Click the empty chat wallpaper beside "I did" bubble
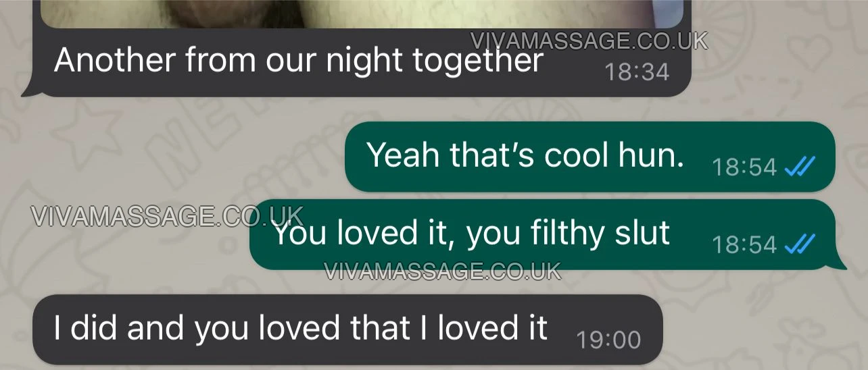 [x=764, y=329]
